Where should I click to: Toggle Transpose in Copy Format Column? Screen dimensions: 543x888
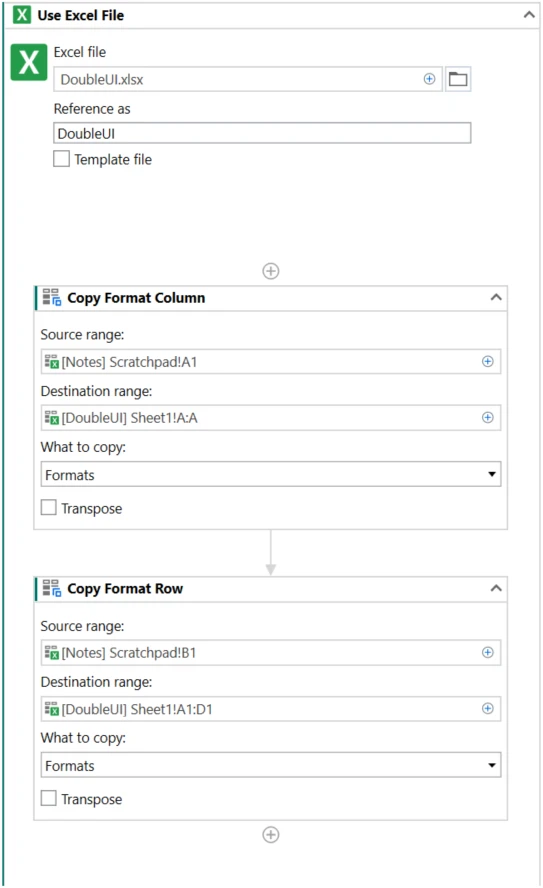(x=49, y=507)
